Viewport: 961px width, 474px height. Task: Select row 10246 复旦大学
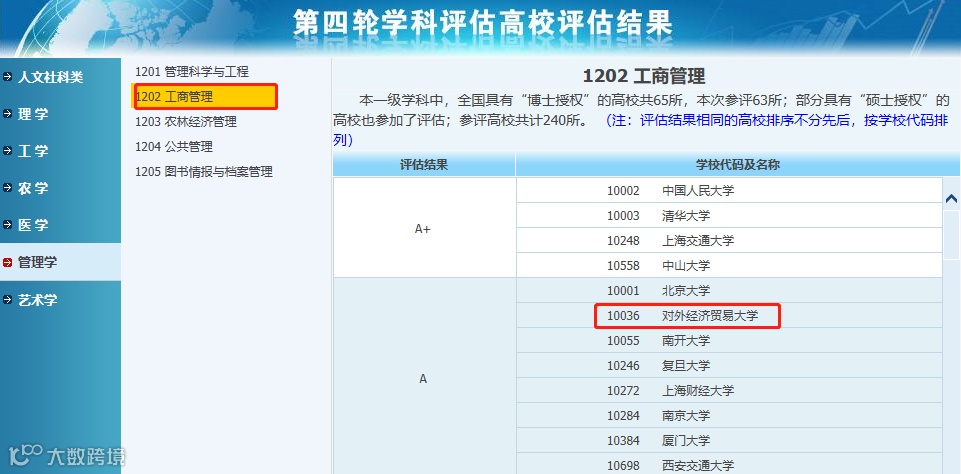click(729, 365)
